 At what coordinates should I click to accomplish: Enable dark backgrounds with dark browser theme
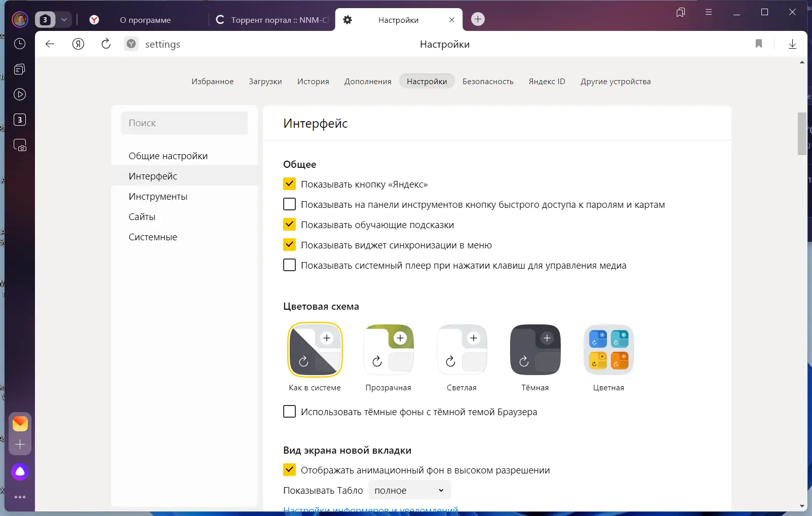click(289, 412)
